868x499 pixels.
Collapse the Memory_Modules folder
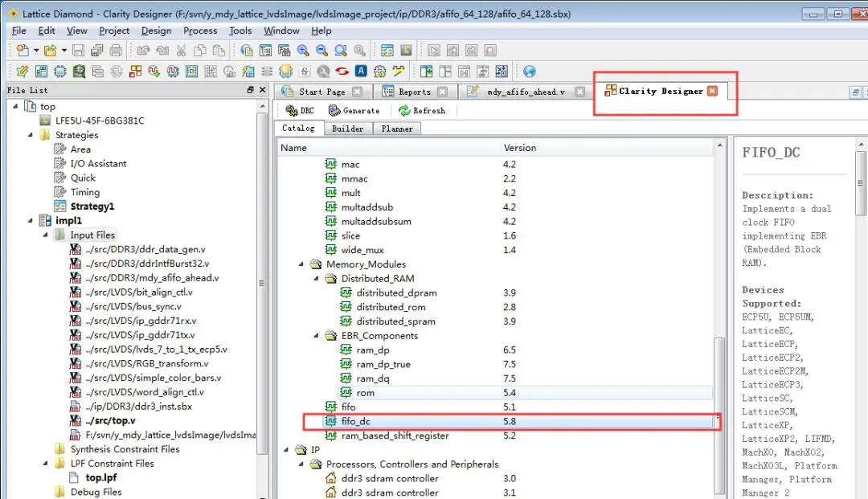click(301, 264)
